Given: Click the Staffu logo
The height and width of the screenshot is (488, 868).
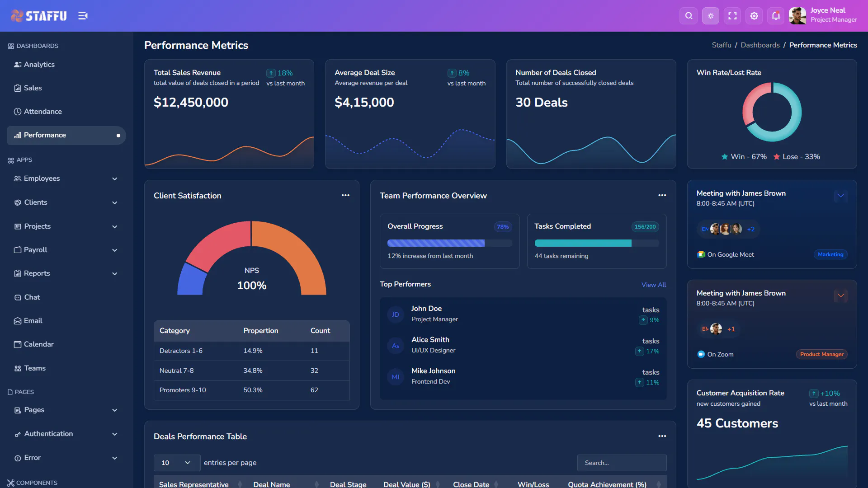Looking at the screenshot, I should [38, 16].
